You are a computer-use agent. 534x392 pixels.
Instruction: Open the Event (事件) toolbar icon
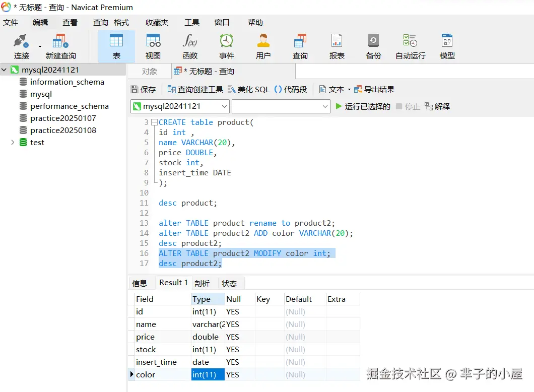(x=227, y=46)
